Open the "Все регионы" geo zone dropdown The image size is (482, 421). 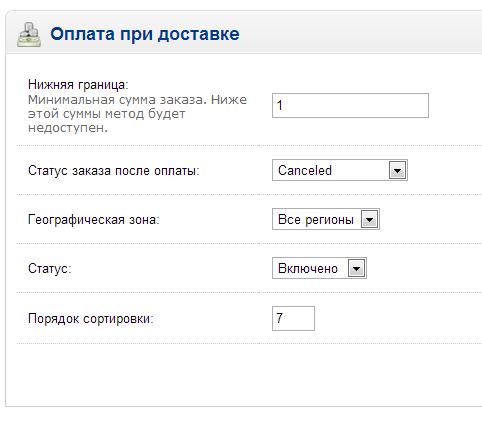click(326, 219)
